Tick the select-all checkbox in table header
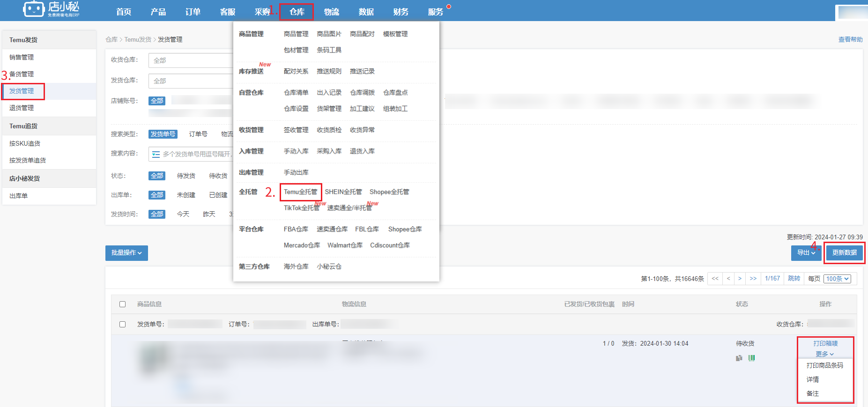 click(123, 304)
